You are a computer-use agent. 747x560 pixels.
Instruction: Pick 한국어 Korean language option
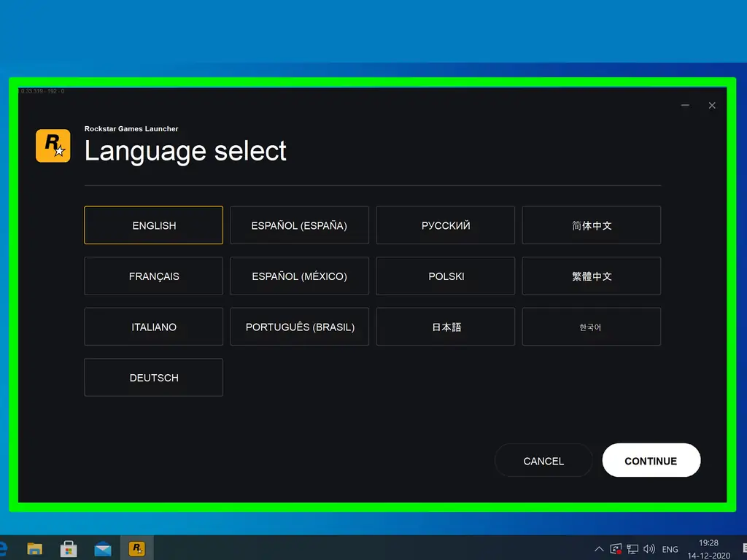[x=591, y=327]
